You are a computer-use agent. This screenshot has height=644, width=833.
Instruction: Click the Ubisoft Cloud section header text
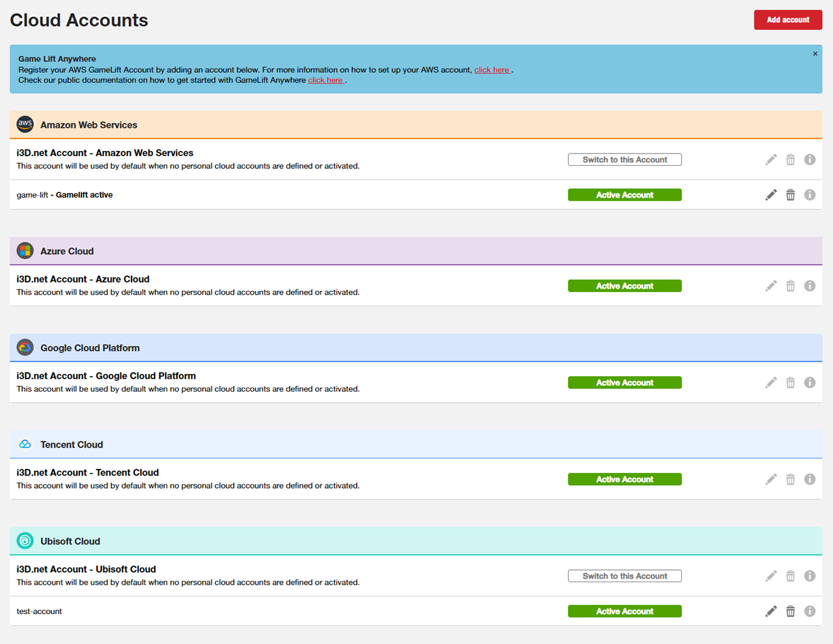[70, 541]
